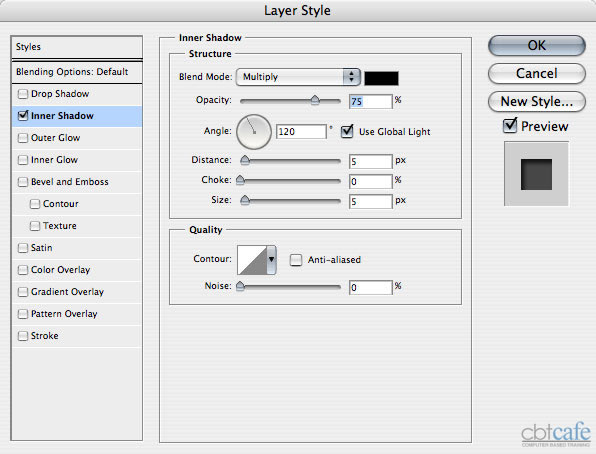Enable the Outer Glow checkbox
The image size is (596, 454).
click(23, 138)
